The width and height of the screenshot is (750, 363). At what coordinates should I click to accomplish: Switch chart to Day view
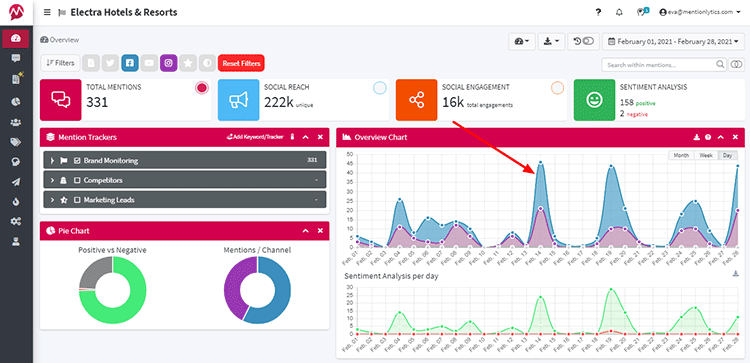pyautogui.click(x=728, y=155)
